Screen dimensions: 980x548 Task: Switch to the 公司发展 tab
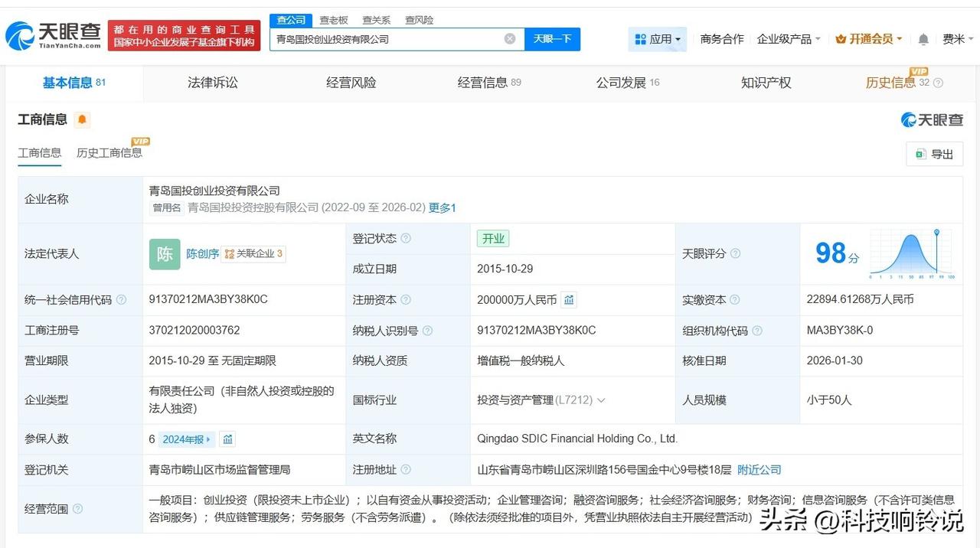click(628, 83)
